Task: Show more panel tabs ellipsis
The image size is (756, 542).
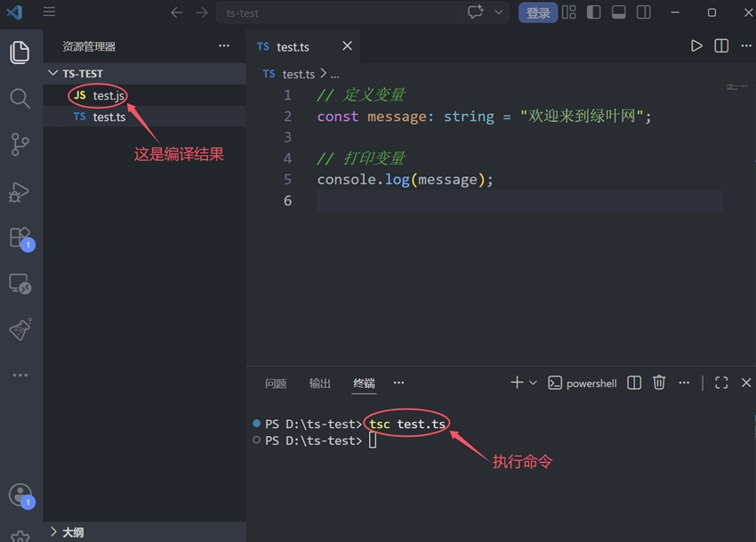Action: click(398, 383)
